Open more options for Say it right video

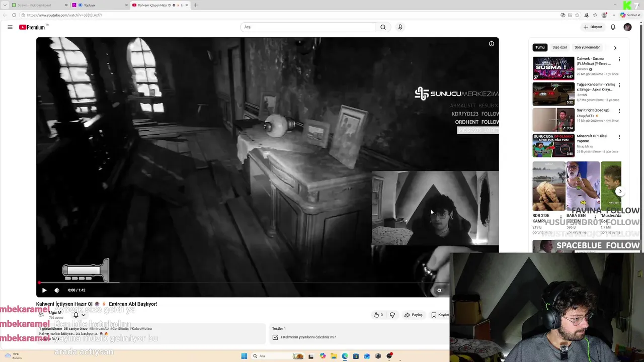point(619,111)
